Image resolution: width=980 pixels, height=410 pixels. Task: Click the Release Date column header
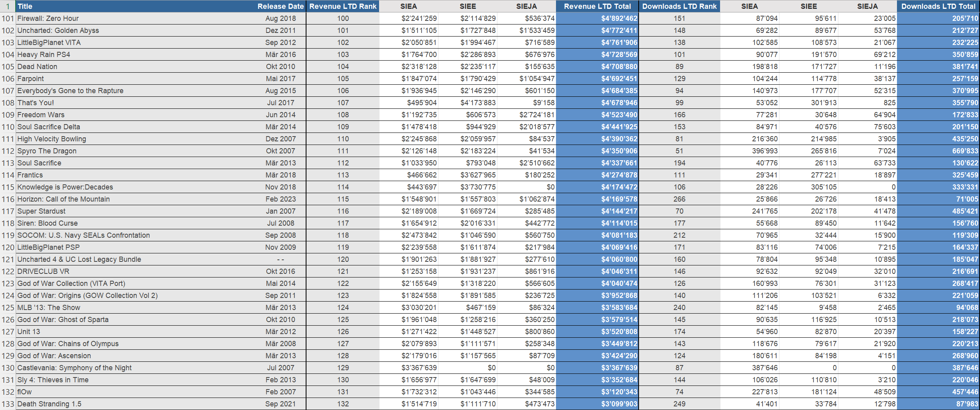coord(280,6)
